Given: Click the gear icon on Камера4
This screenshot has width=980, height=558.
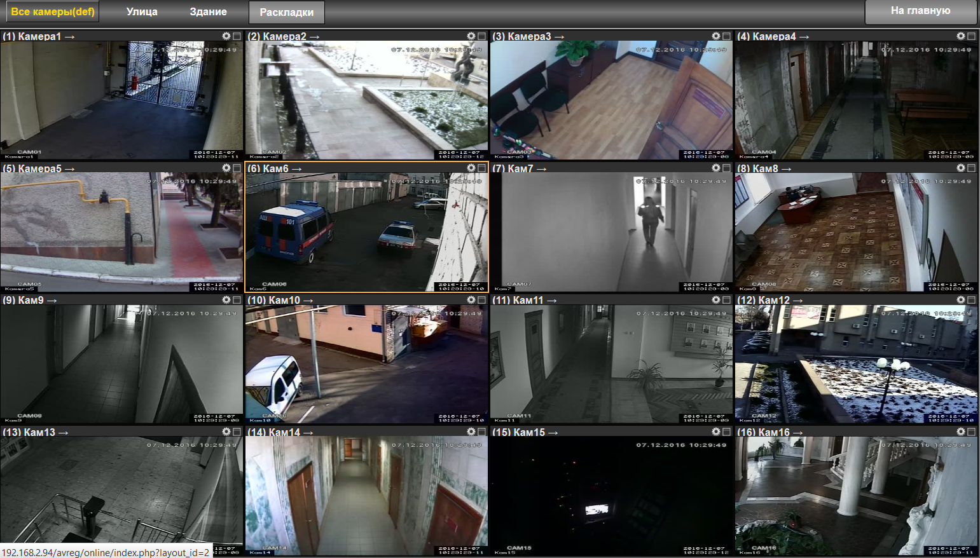Looking at the screenshot, I should 961,36.
